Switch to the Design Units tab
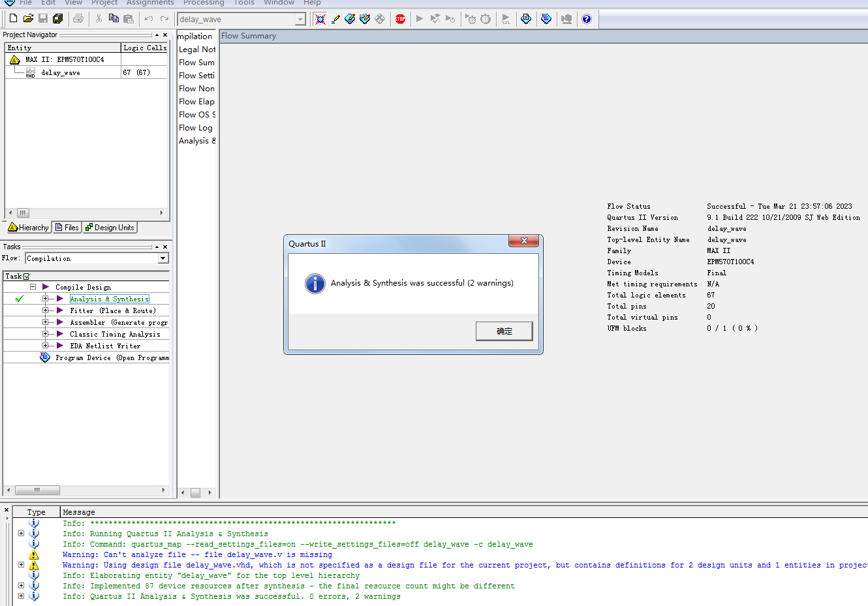Screen dimensions: 868x606 click(x=110, y=228)
